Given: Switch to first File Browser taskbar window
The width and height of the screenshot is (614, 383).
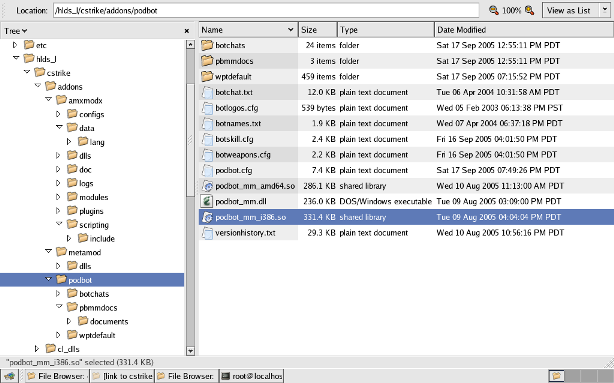Looking at the screenshot, I should point(57,376).
